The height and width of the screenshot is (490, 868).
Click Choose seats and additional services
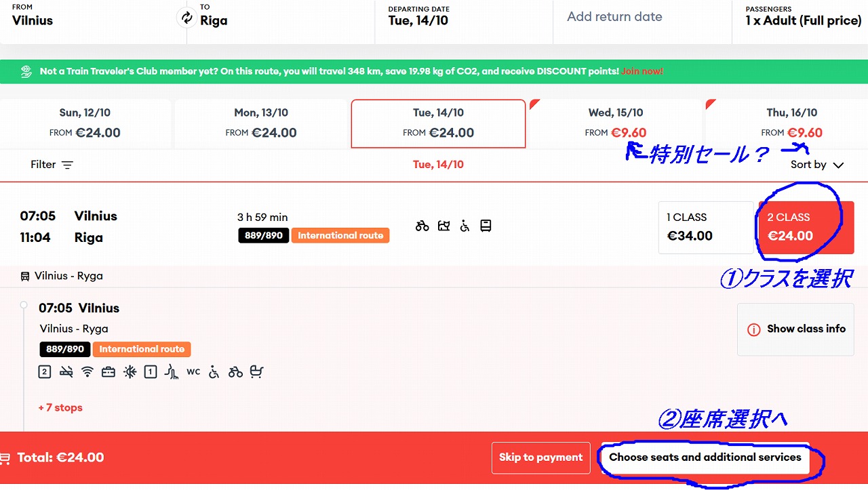[705, 457]
